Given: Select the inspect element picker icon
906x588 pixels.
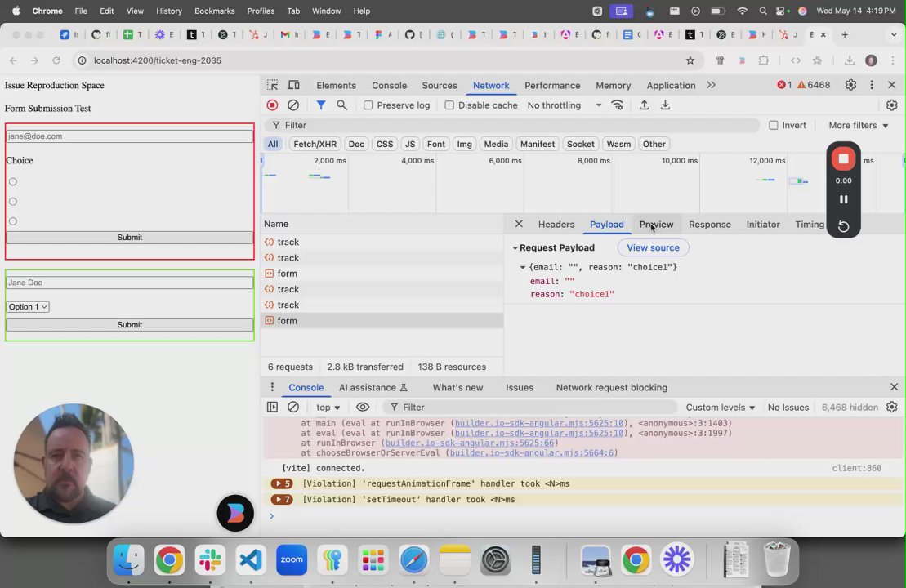Looking at the screenshot, I should [272, 85].
